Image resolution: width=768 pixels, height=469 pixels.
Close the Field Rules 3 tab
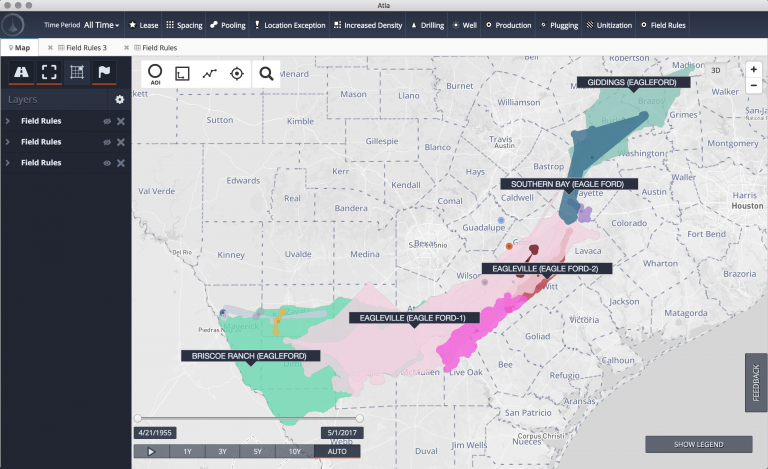point(50,47)
